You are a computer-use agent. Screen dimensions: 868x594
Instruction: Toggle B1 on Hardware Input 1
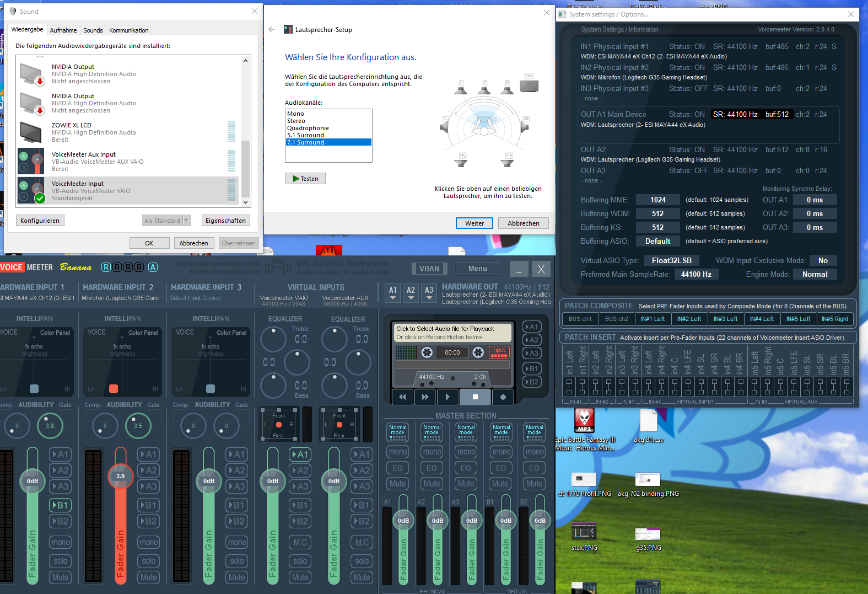(60, 505)
